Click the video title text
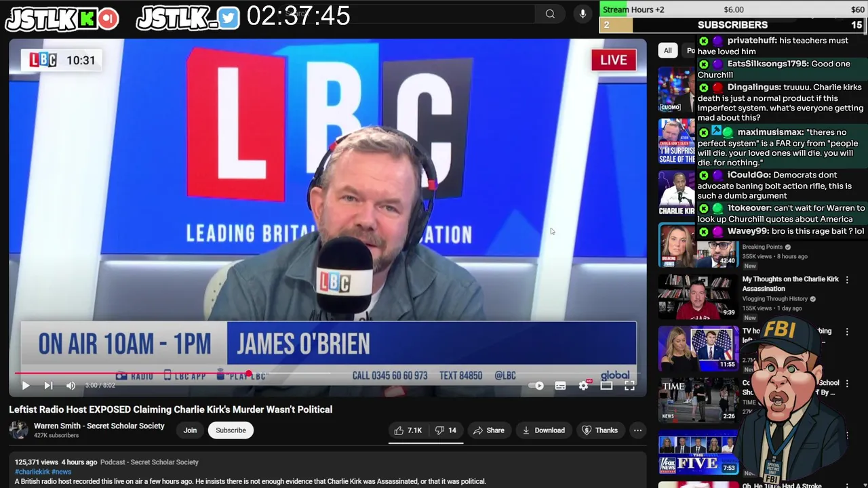Screen dimensions: 868x488 pyautogui.click(x=171, y=409)
